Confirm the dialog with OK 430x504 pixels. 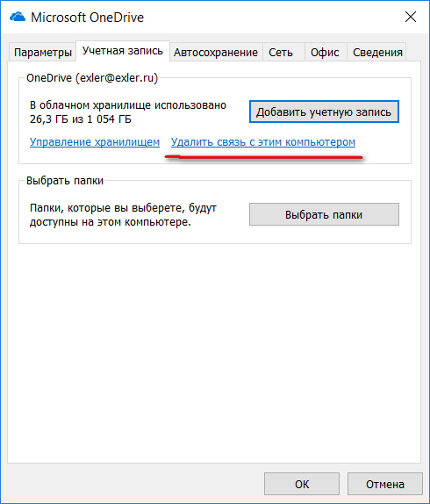pyautogui.click(x=302, y=484)
